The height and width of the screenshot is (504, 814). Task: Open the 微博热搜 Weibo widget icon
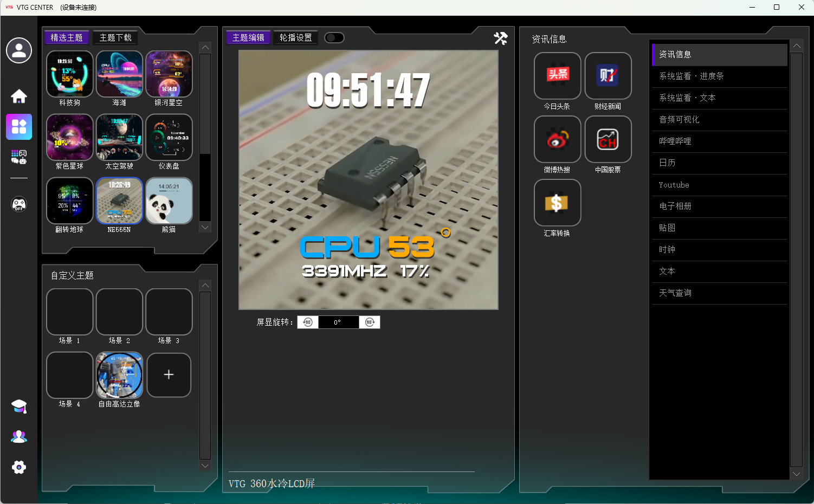coord(557,139)
